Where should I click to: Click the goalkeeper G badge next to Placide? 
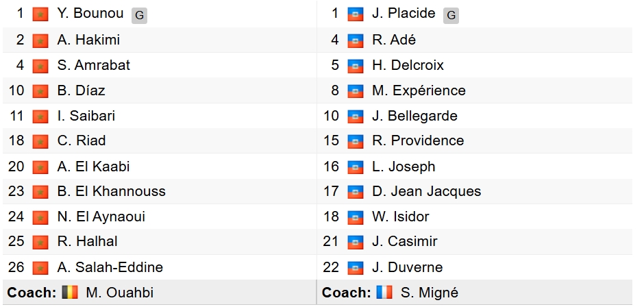(x=451, y=16)
